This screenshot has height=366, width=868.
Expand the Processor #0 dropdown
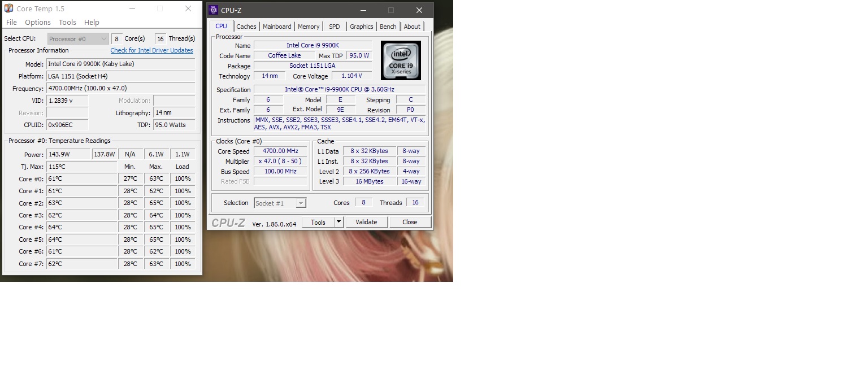(78, 39)
